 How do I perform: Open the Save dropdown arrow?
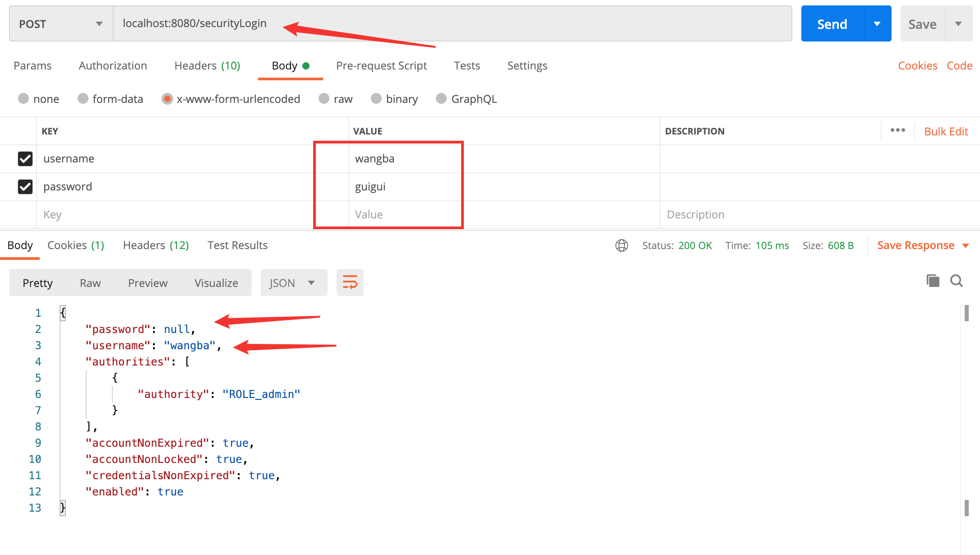click(958, 24)
